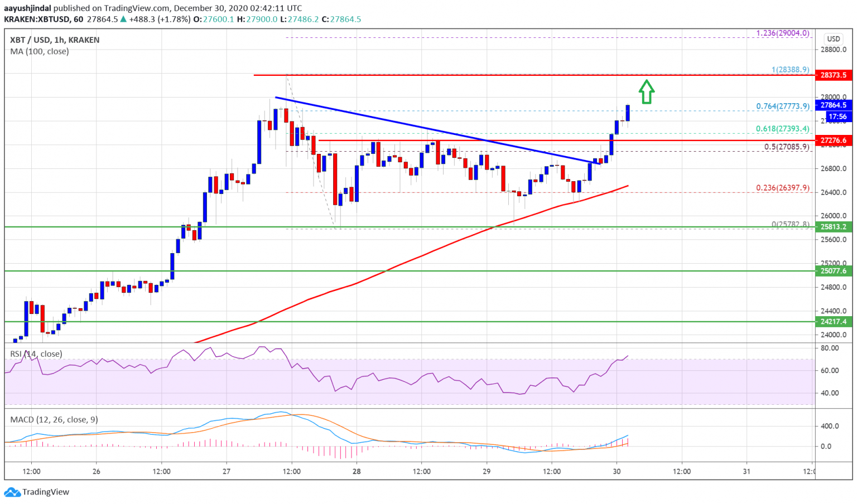Click the 26800.0 price axis value
The height and width of the screenshot is (504, 857).
point(834,169)
